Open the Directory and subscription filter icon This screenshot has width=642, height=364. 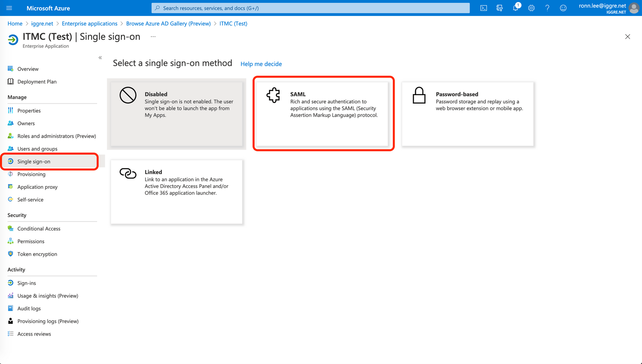(x=500, y=8)
